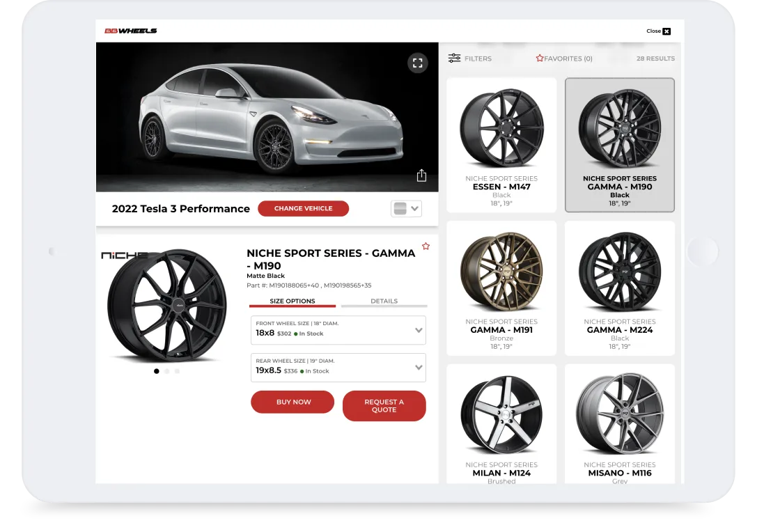The image size is (780, 532).
Task: Click the Favorites star in the top bar
Action: pyautogui.click(x=539, y=58)
